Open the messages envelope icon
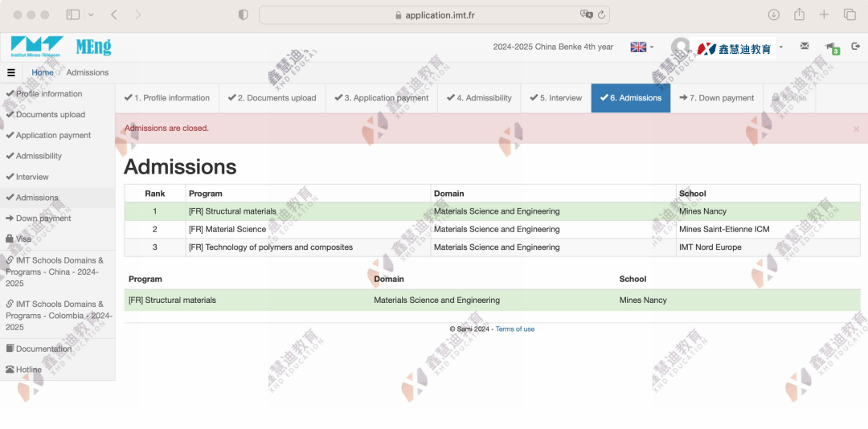Screen dimensions: 868x429 coord(805,46)
